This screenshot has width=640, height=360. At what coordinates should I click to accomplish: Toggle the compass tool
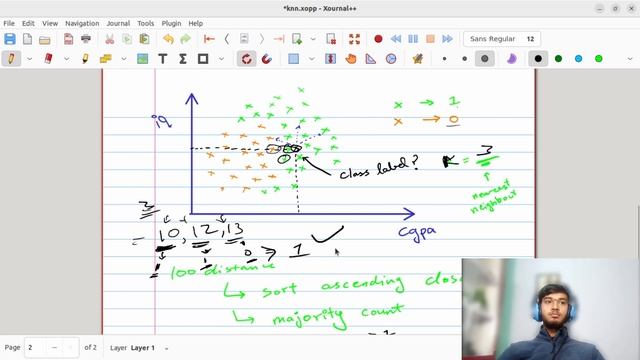tap(391, 59)
